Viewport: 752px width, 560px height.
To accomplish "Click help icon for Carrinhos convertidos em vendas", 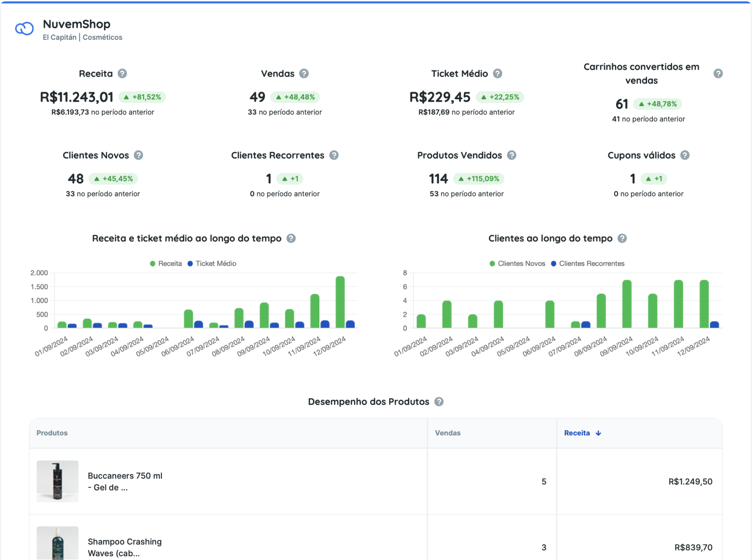I will [x=718, y=73].
